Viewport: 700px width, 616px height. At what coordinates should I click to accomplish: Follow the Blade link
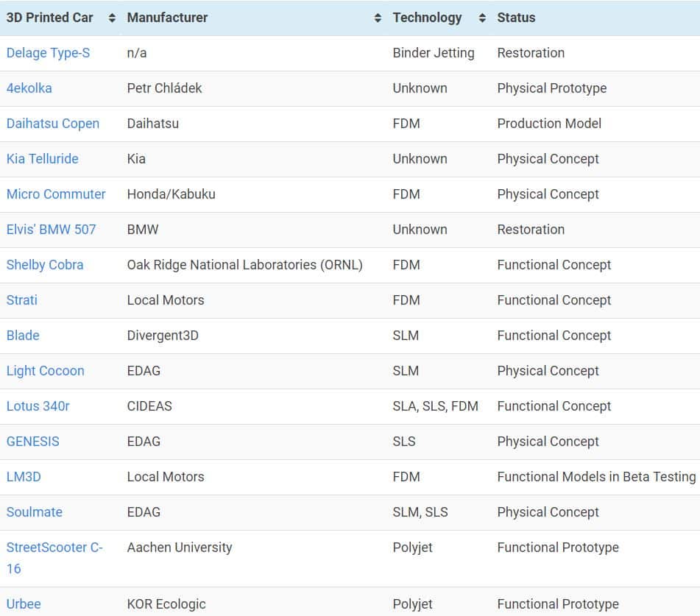point(23,335)
